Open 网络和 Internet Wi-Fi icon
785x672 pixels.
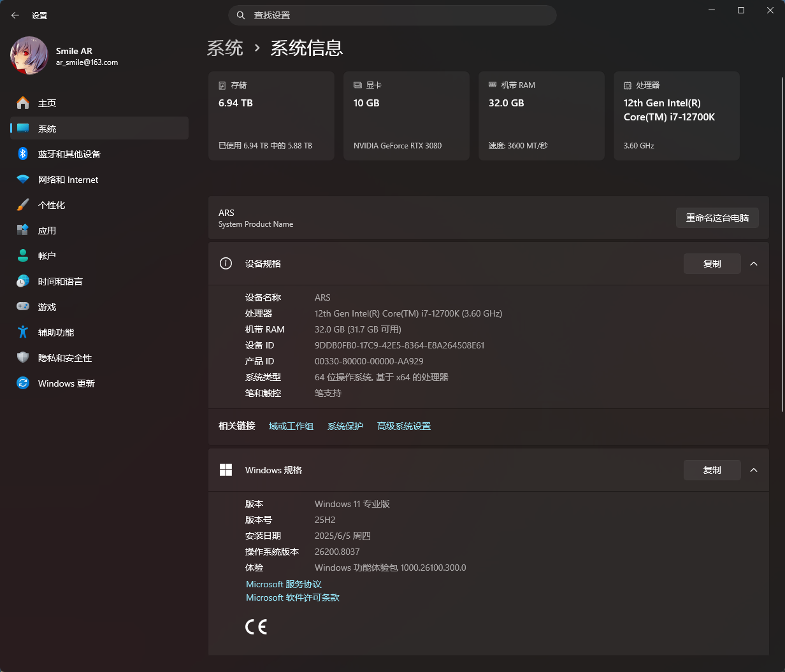point(23,180)
